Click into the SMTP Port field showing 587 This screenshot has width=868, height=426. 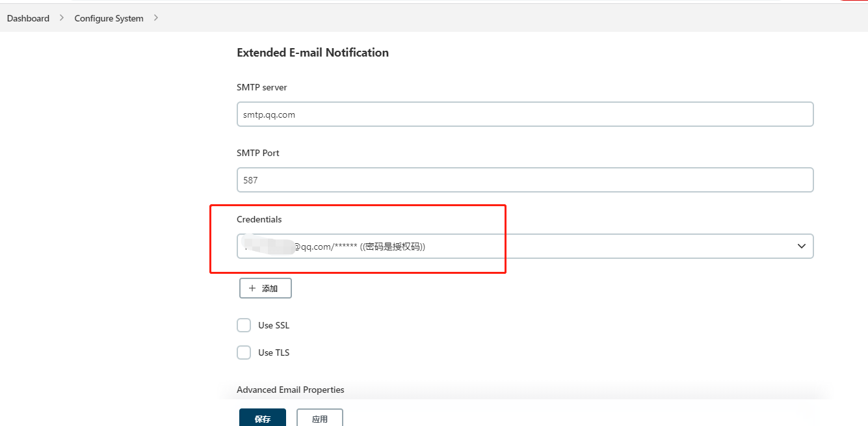[x=525, y=180]
